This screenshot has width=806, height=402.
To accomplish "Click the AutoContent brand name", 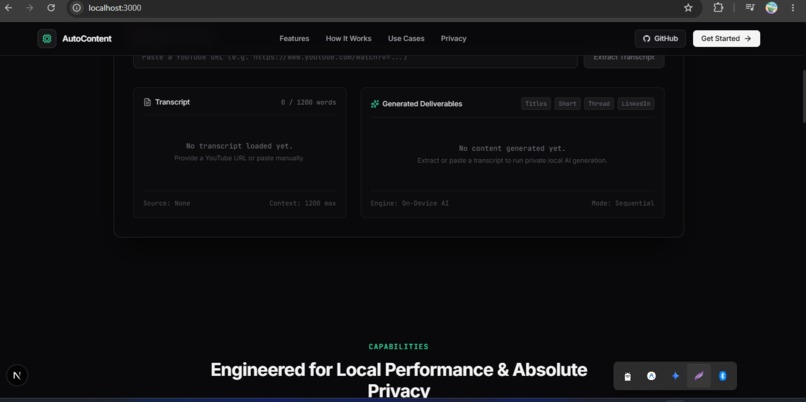I will tap(87, 39).
